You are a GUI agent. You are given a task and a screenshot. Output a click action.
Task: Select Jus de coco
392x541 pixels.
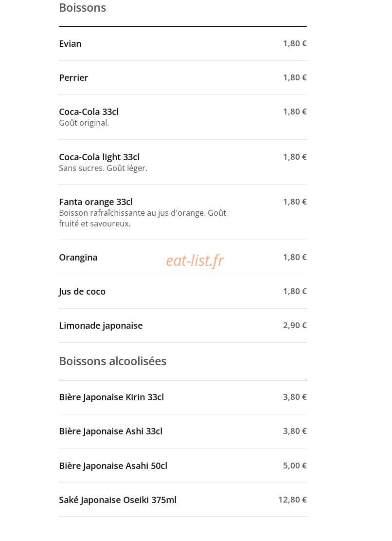tap(182, 292)
